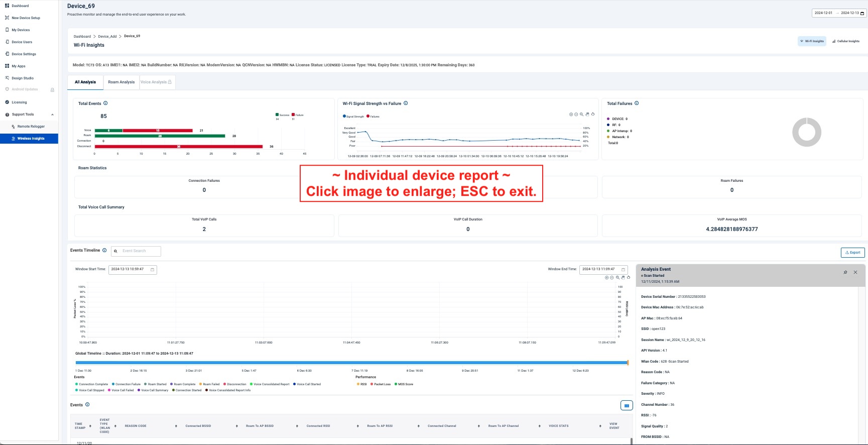Click info icon next to Total Failures
Screen dimensions: 868x445
637,103
